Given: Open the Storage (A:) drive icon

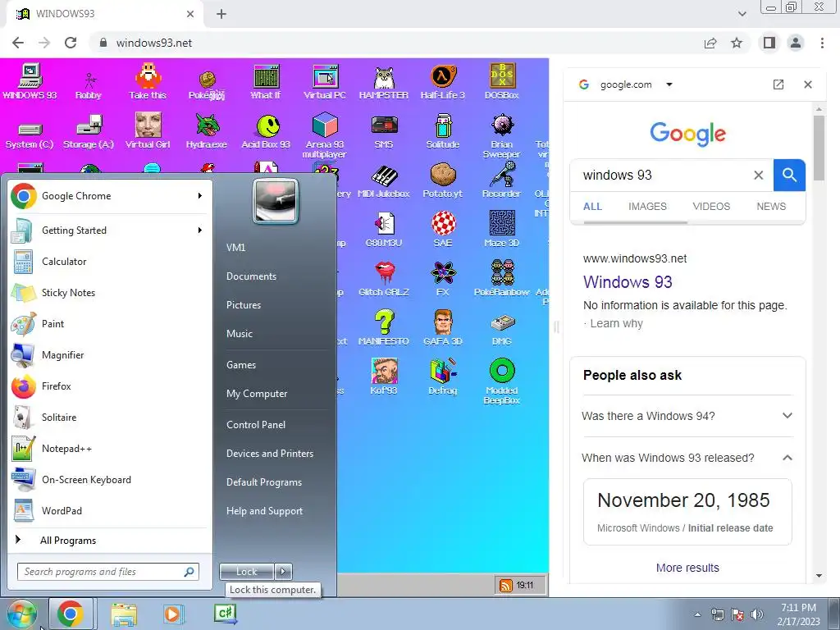Looking at the screenshot, I should pos(89,132).
